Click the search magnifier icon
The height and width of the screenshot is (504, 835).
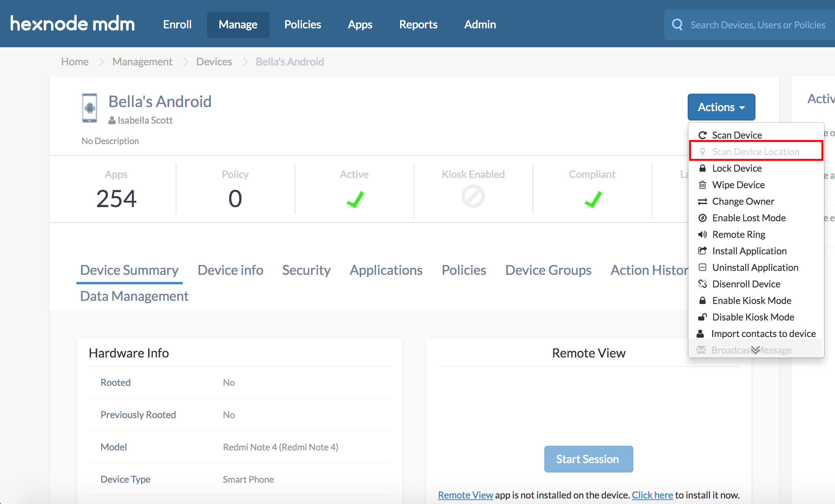677,24
